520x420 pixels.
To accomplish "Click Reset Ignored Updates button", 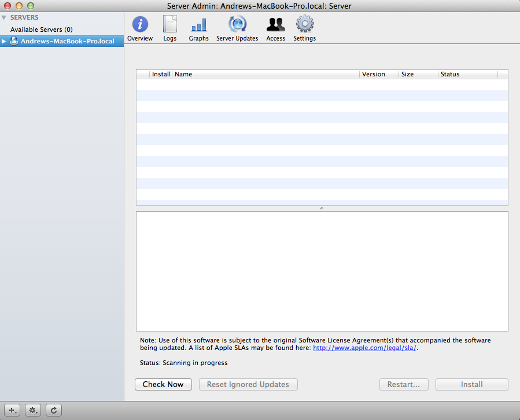I will coord(248,385).
